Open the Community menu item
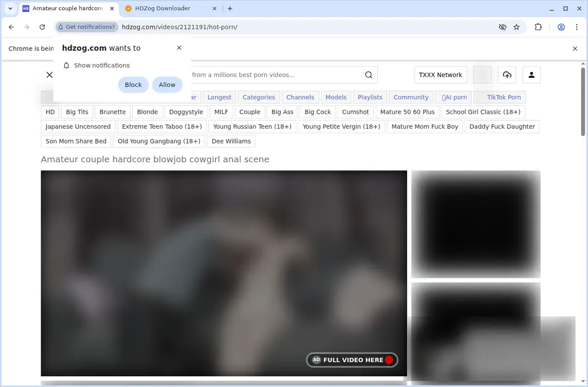 click(x=411, y=97)
